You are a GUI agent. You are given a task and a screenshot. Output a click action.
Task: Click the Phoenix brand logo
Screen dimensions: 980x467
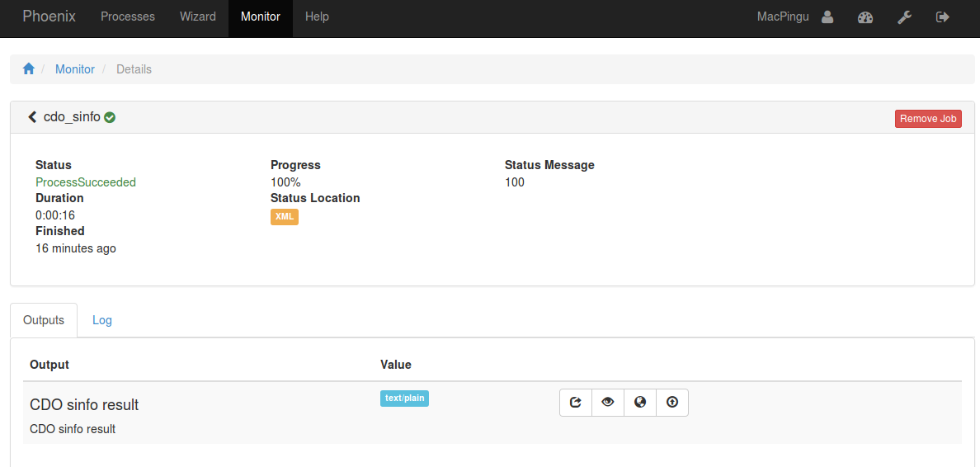[49, 17]
